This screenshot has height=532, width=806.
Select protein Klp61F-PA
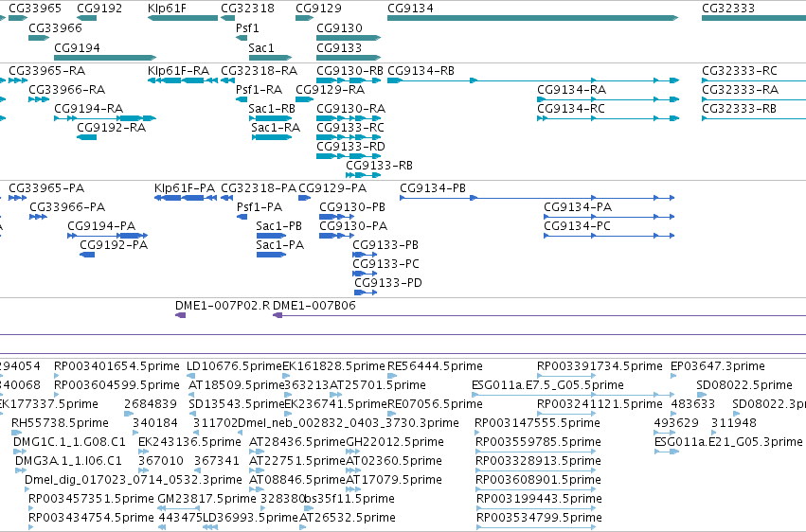[186, 198]
